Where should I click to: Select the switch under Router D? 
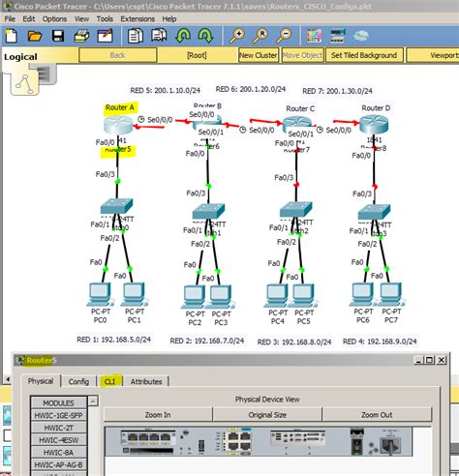(375, 212)
